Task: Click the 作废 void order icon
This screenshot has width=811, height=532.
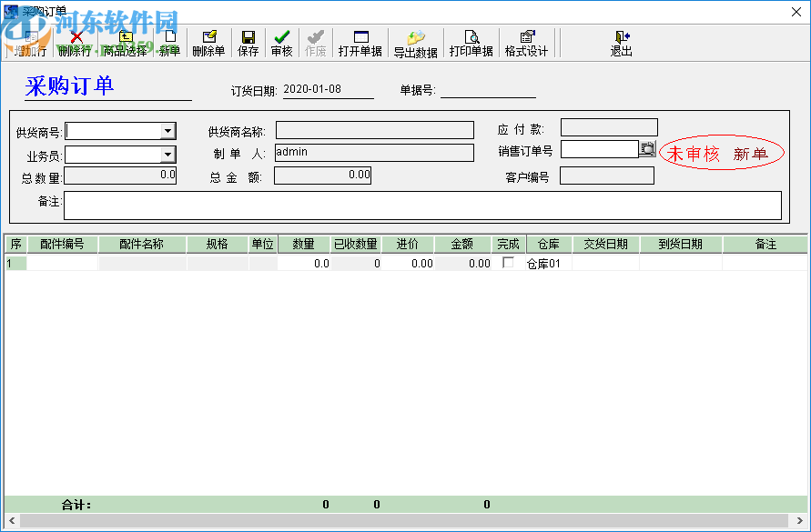Action: 316,43
